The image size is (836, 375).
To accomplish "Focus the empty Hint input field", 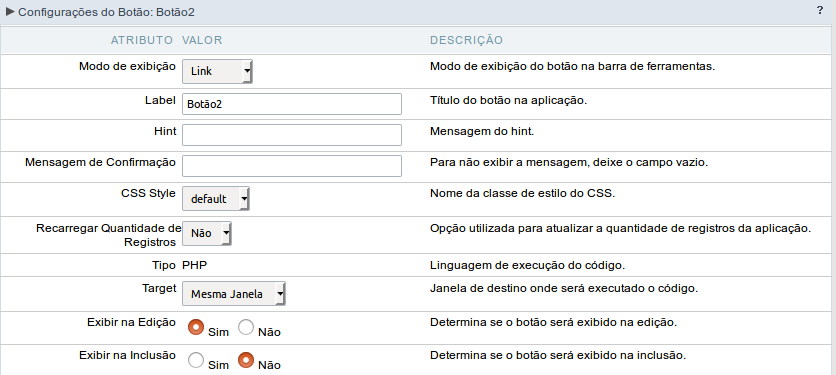I will [x=292, y=135].
